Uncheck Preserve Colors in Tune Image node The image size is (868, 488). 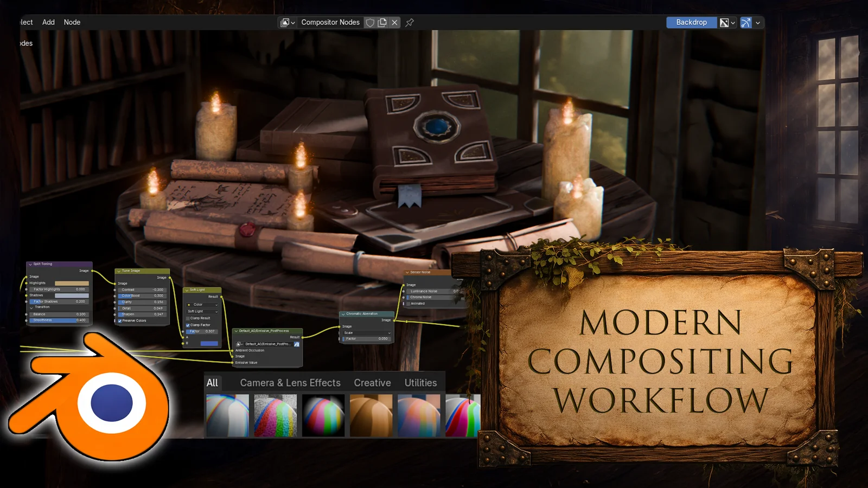point(120,320)
